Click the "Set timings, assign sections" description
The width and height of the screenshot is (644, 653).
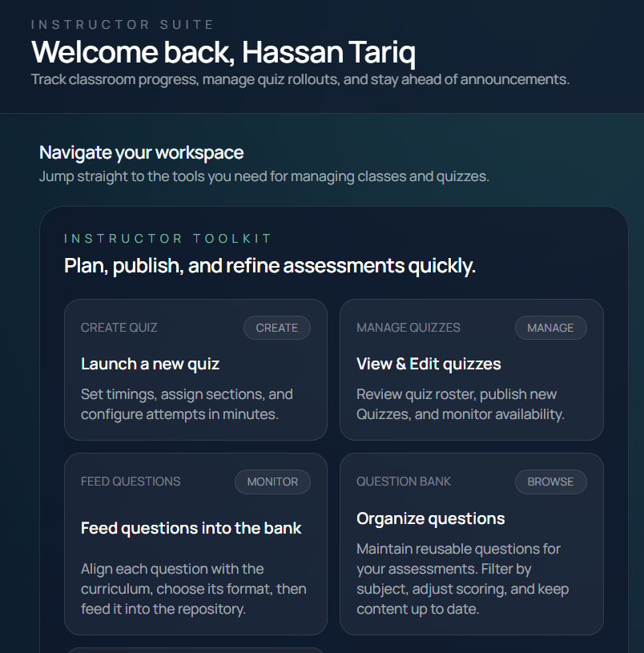(x=187, y=404)
